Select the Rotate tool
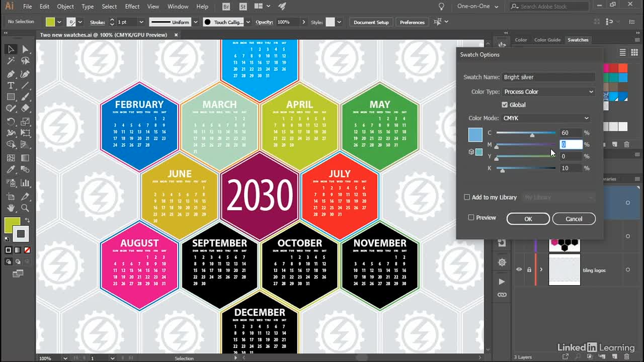 click(x=11, y=122)
